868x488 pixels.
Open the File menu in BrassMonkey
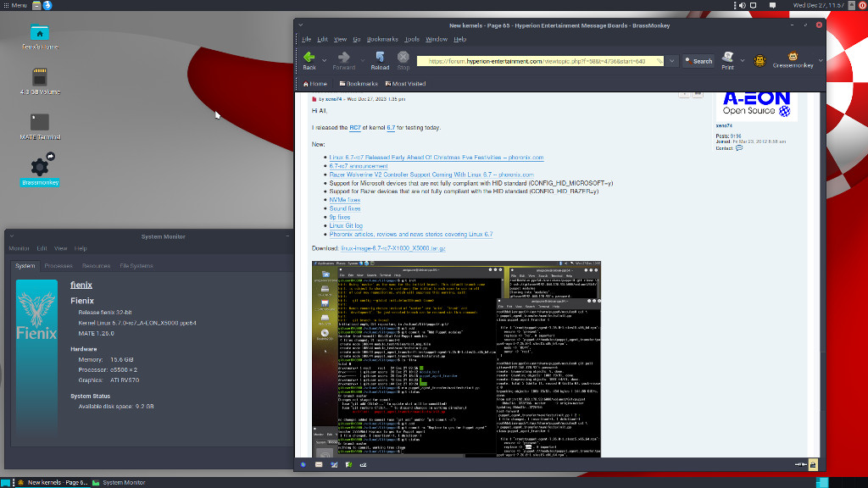(306, 39)
